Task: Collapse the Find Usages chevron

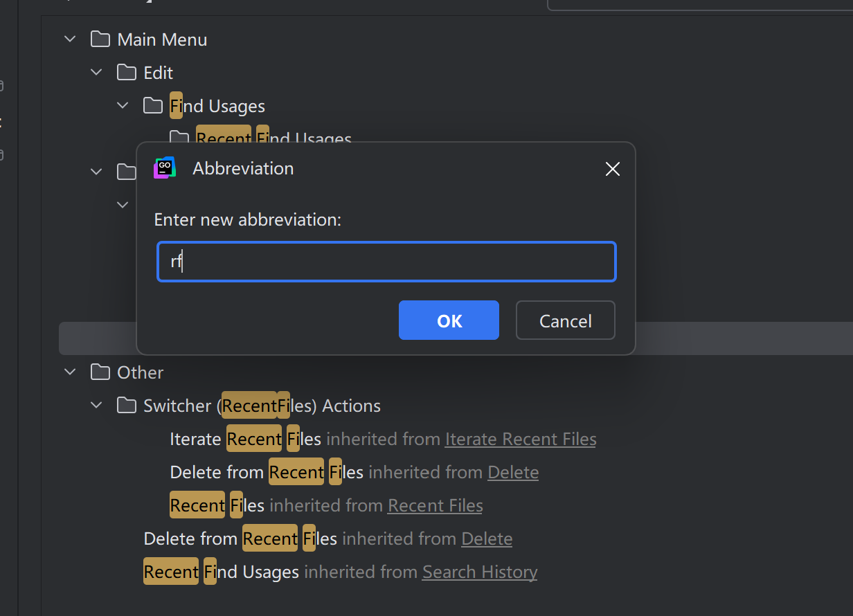Action: [123, 106]
